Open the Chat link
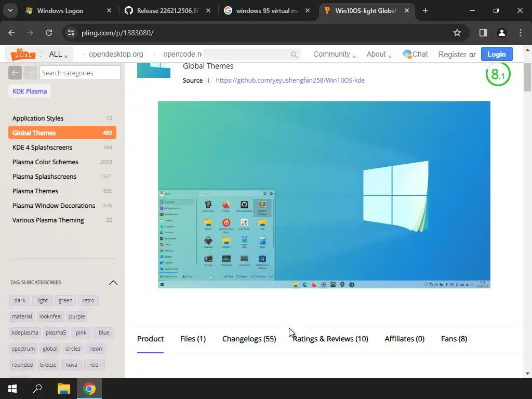Image resolution: width=532 pixels, height=399 pixels. pyautogui.click(x=415, y=54)
